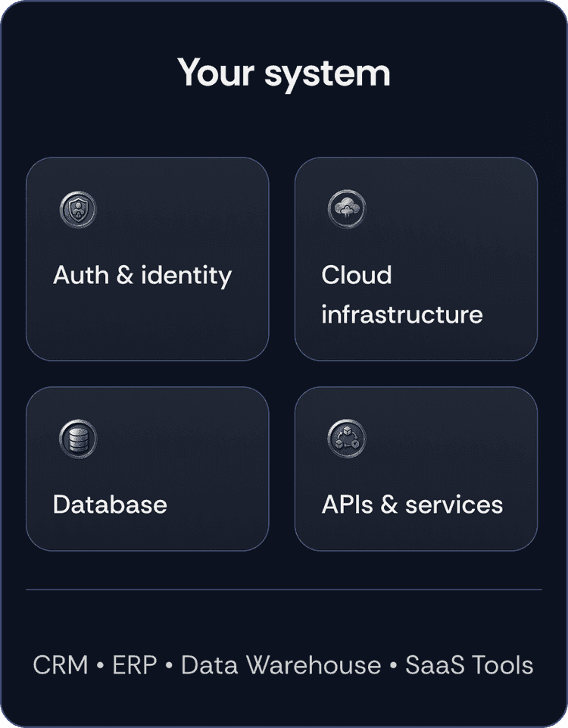Screen dimensions: 568x728
Task: Click the bullet before SaaS Tools
Action: 393,667
